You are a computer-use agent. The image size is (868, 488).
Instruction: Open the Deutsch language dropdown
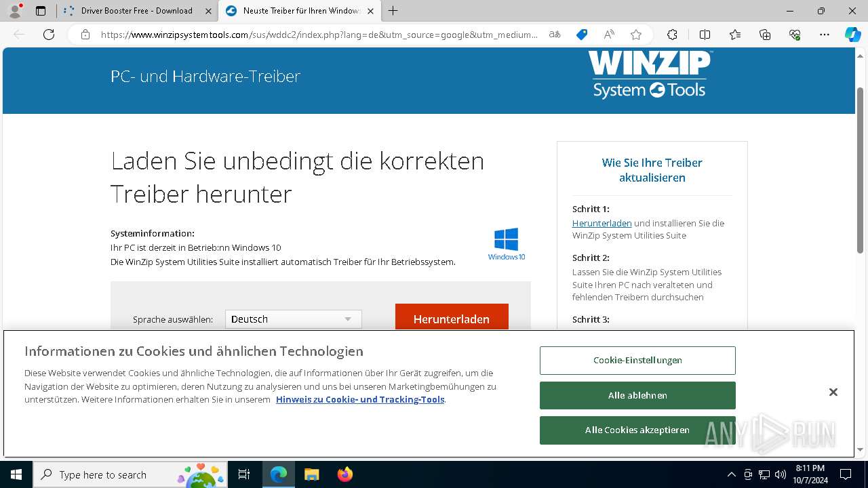294,319
